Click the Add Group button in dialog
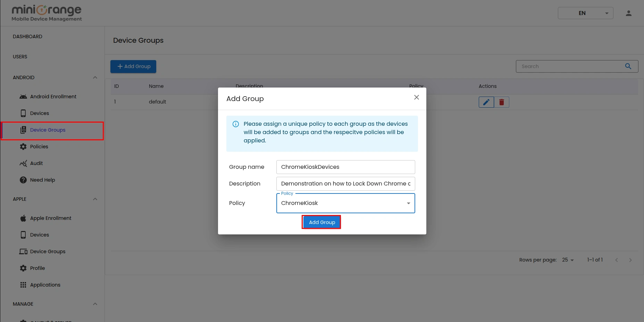The image size is (644, 322). point(321,222)
